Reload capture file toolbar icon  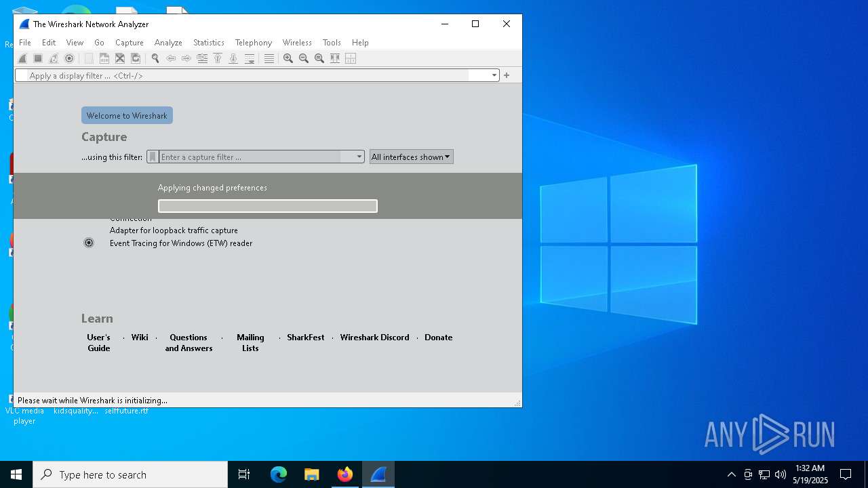click(136, 58)
